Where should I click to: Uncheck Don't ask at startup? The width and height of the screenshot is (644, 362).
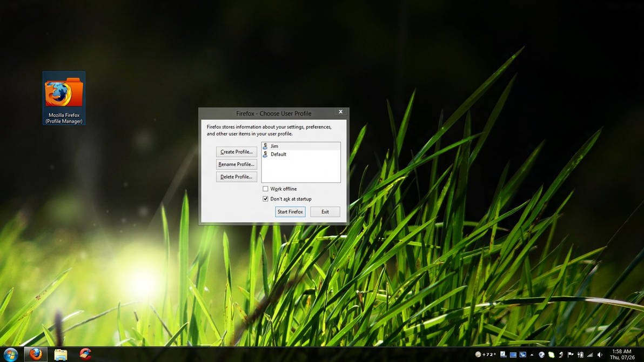pyautogui.click(x=265, y=199)
